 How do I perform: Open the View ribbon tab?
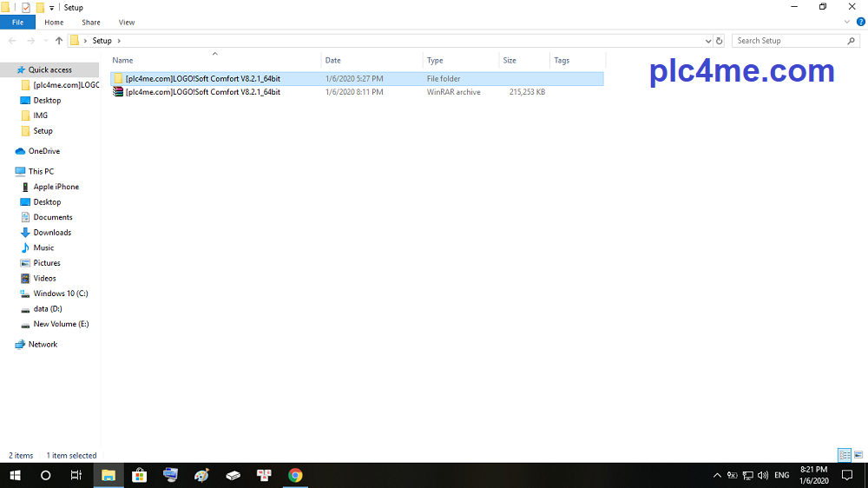pos(126,22)
